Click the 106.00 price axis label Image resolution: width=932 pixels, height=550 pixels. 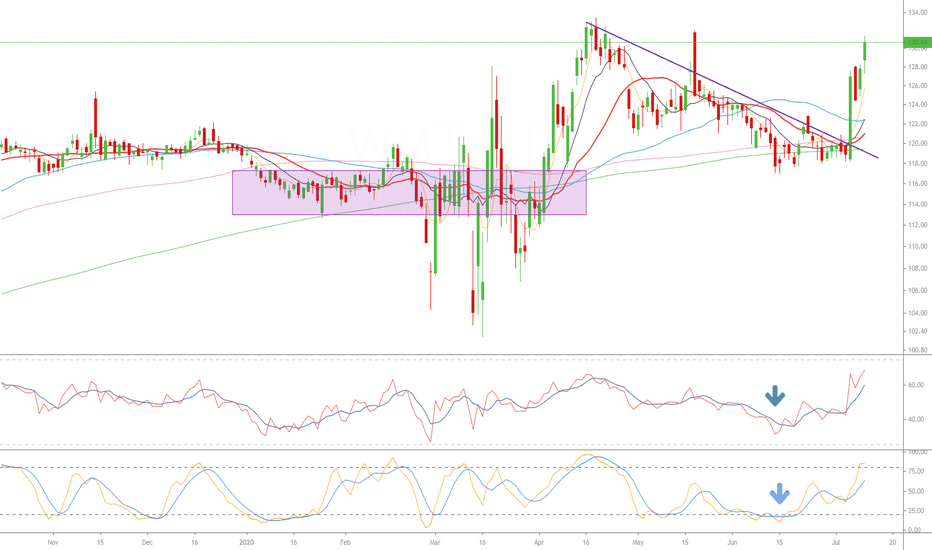point(918,290)
